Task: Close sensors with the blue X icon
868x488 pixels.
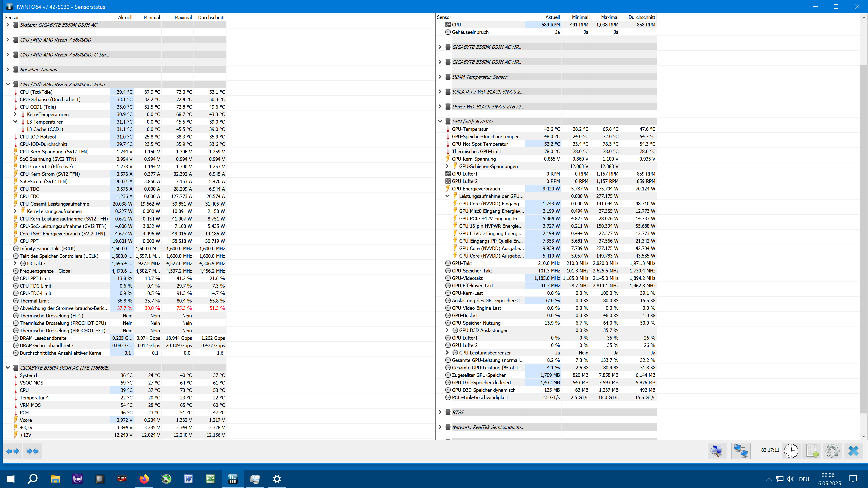Action: (853, 451)
